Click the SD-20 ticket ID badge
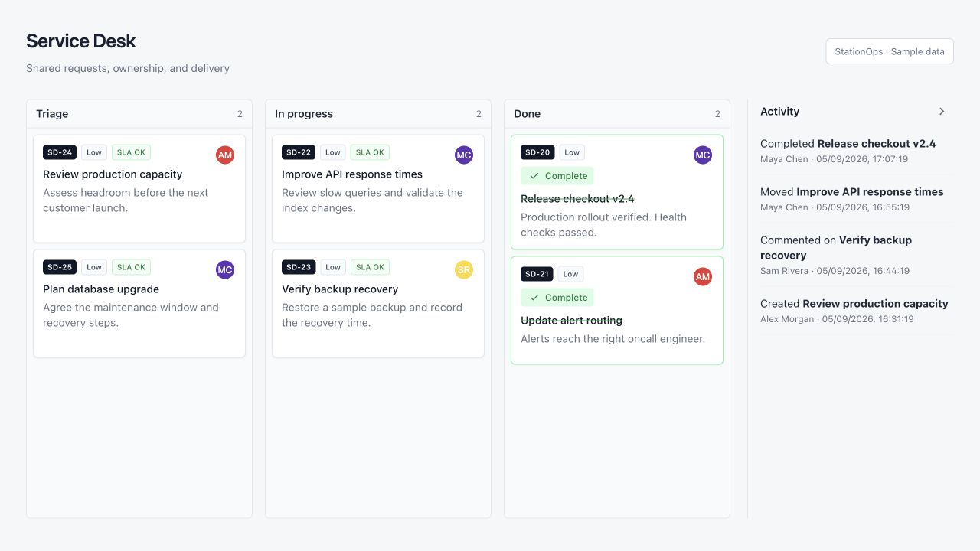This screenshot has width=980, height=551. point(537,152)
